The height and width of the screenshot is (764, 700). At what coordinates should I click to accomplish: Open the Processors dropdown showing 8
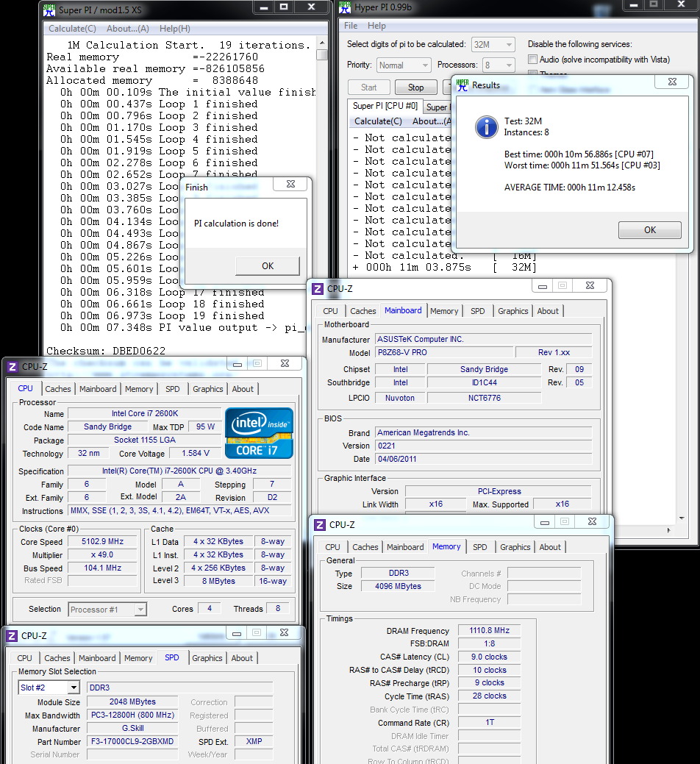click(x=499, y=65)
